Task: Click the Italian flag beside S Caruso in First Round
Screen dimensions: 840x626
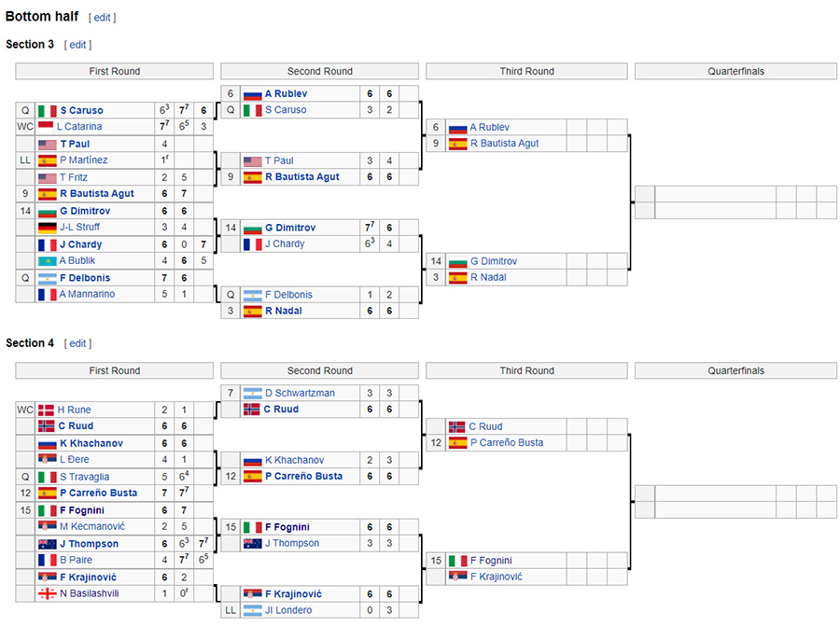Action: pos(48,111)
